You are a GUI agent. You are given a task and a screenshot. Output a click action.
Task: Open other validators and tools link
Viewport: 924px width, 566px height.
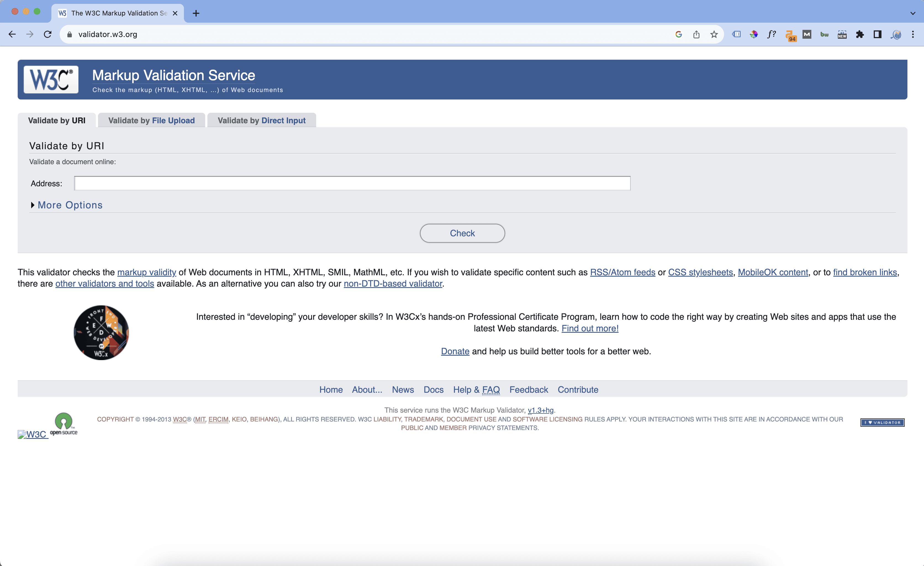pyautogui.click(x=105, y=284)
